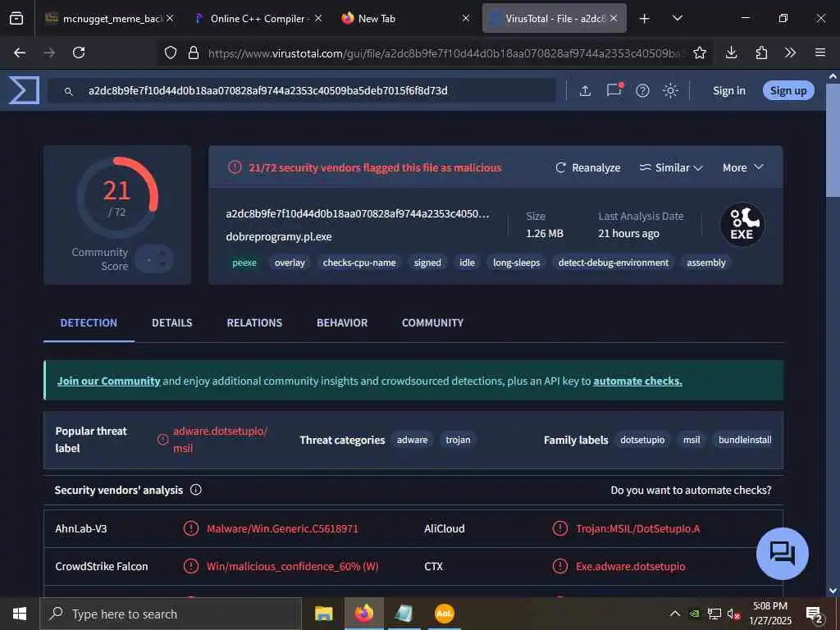Click the muted volume tray icon
This screenshot has width=840, height=630.
point(733,614)
